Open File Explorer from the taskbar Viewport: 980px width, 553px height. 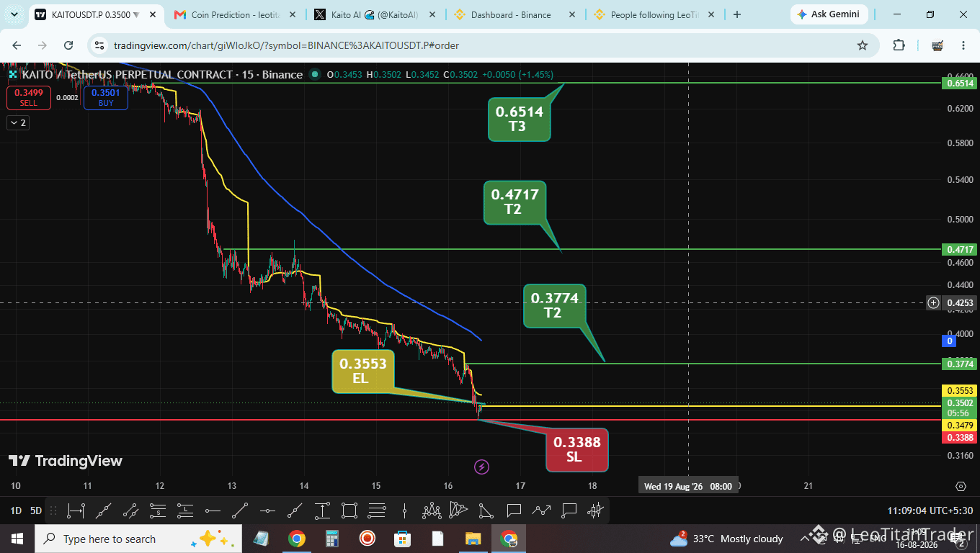tap(473, 539)
